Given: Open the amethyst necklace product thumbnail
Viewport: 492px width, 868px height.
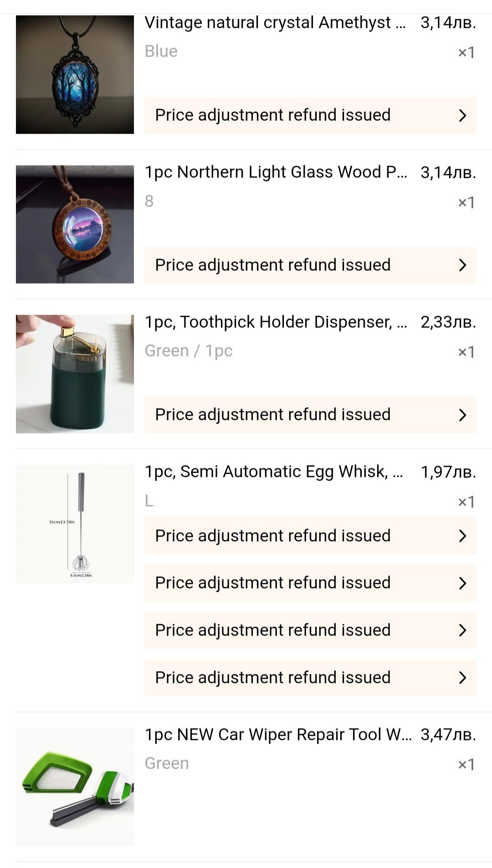Looking at the screenshot, I should (75, 74).
